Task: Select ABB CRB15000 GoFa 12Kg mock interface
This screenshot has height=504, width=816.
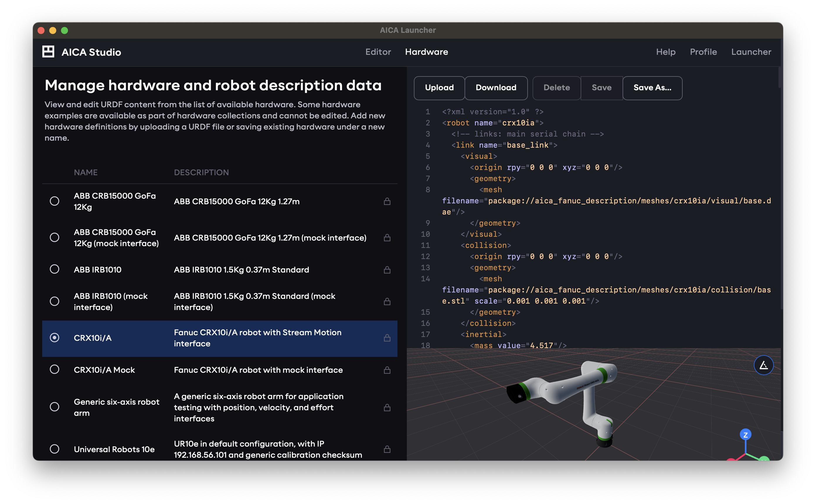Action: tap(54, 238)
